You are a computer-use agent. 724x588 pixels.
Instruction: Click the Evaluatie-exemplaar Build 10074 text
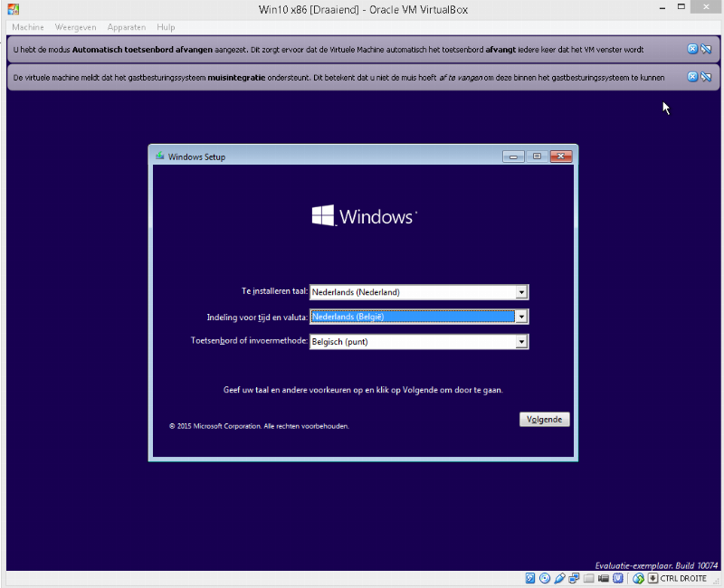pos(656,565)
